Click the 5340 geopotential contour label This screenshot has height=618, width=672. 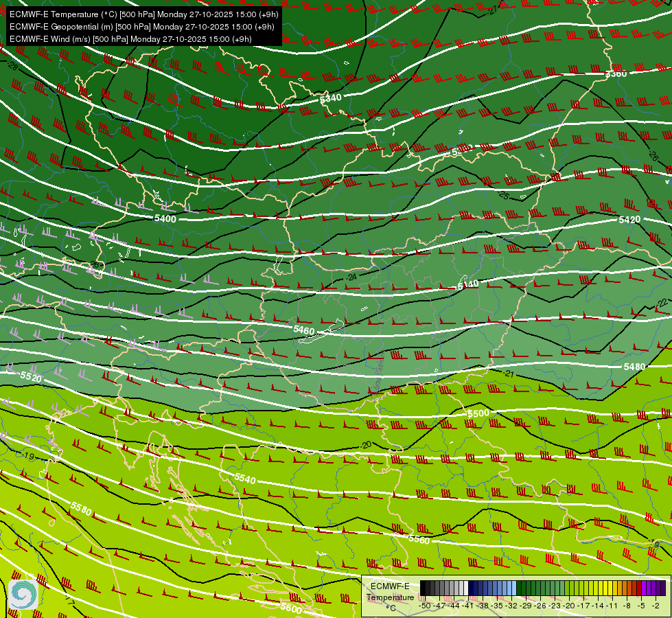331,98
